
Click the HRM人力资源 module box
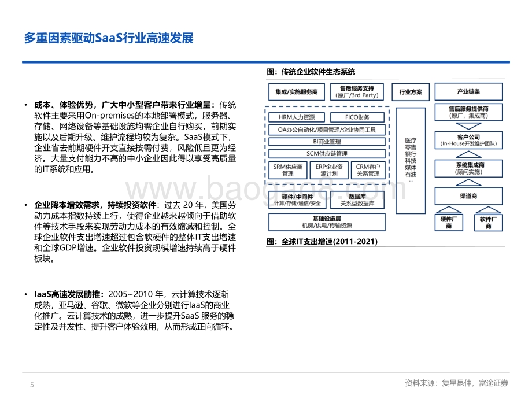297,117
